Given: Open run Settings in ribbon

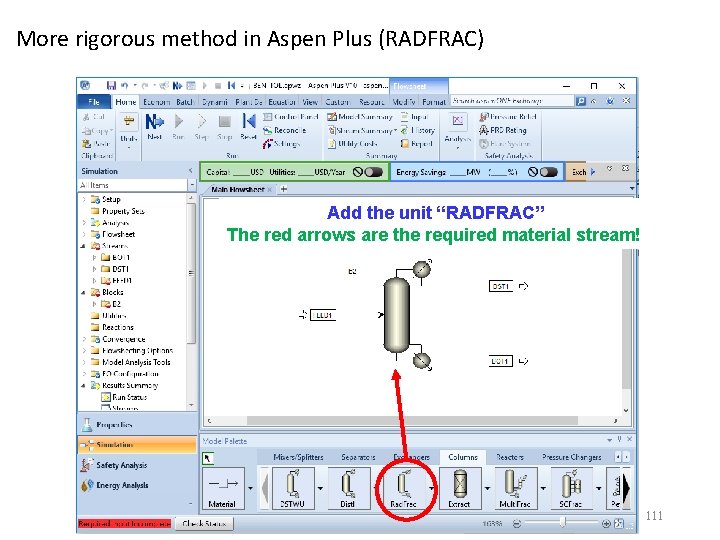Looking at the screenshot, I should point(281,144).
